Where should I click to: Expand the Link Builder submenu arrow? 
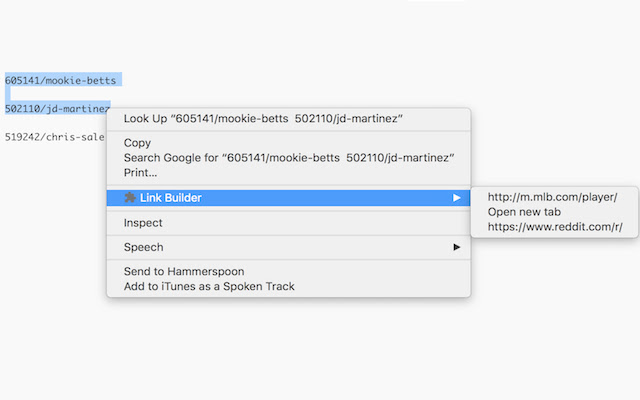pyautogui.click(x=456, y=198)
